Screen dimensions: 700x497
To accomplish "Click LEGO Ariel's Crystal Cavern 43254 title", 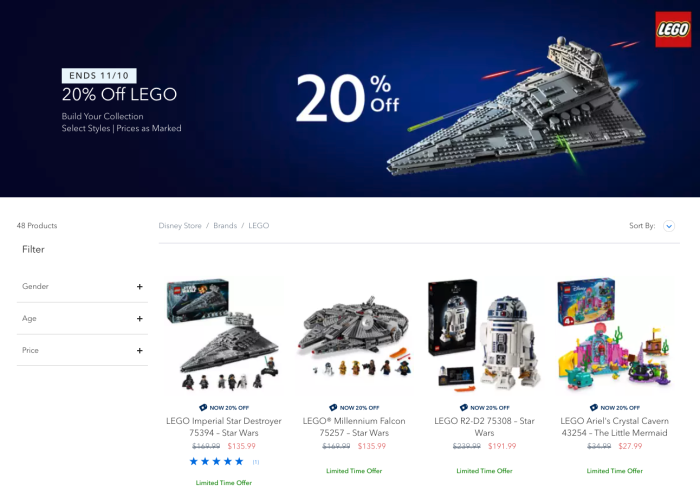I will click(x=615, y=427).
